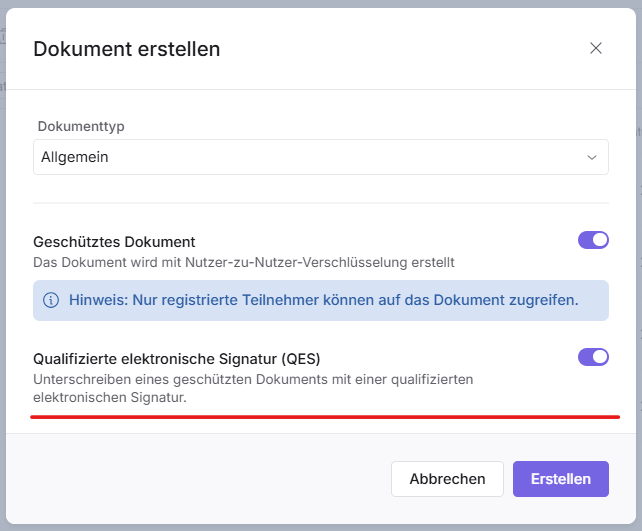This screenshot has width=642, height=531.
Task: Click the Qualifizierte elektronische Signatur (QES) label
Action: [177, 359]
